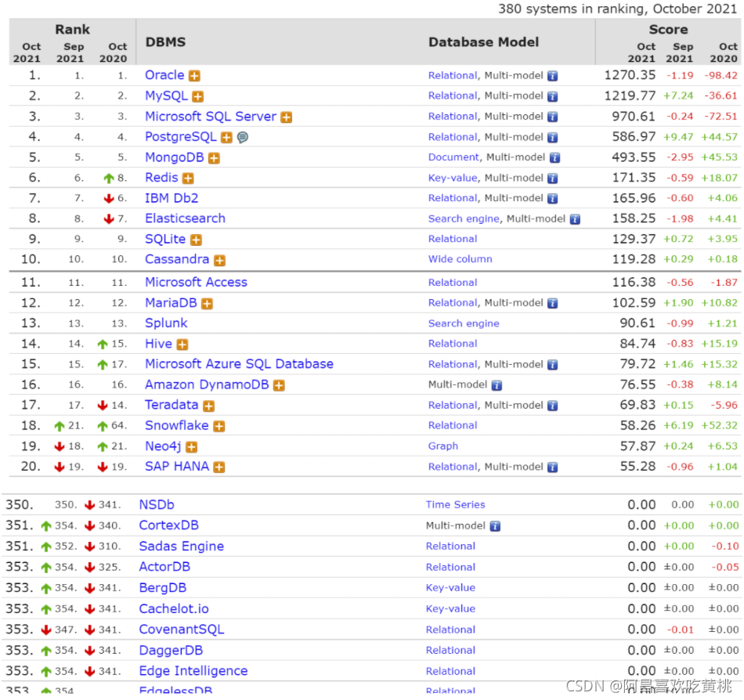
Task: Open the CovenantSQL link
Action: pyautogui.click(x=182, y=630)
